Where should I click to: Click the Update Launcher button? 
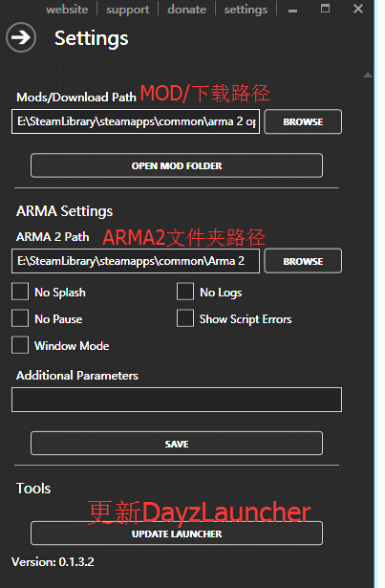pyautogui.click(x=177, y=534)
